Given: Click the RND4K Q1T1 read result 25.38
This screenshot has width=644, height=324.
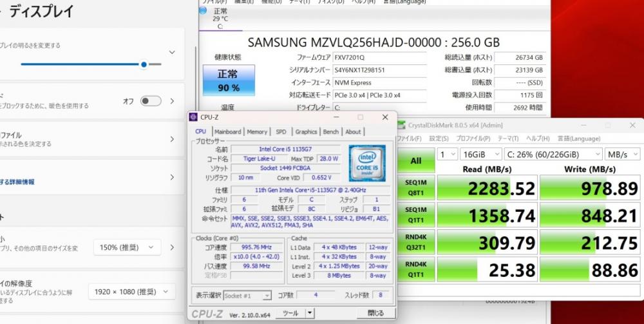Looking at the screenshot, I should click(x=487, y=270).
